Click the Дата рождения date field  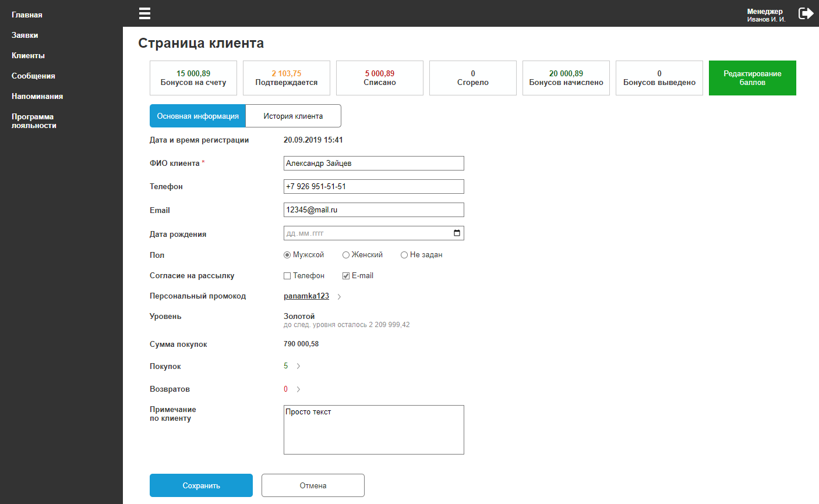pos(374,233)
